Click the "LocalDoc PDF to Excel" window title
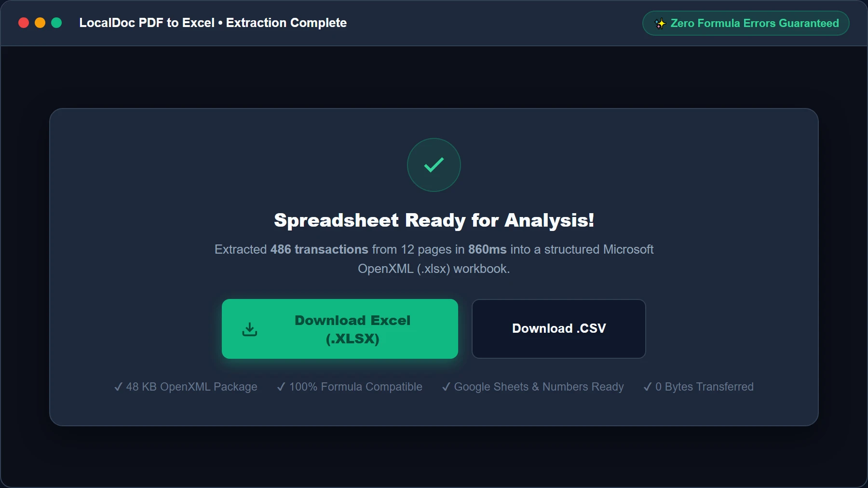The width and height of the screenshot is (868, 488). [147, 23]
